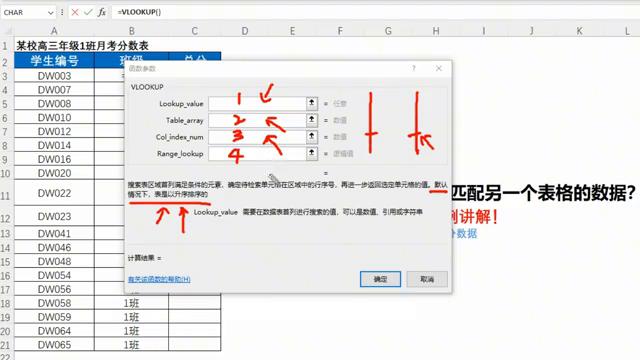The width and height of the screenshot is (640, 360).
Task: Confirm the formula with the checkmark icon
Action: coord(88,12)
